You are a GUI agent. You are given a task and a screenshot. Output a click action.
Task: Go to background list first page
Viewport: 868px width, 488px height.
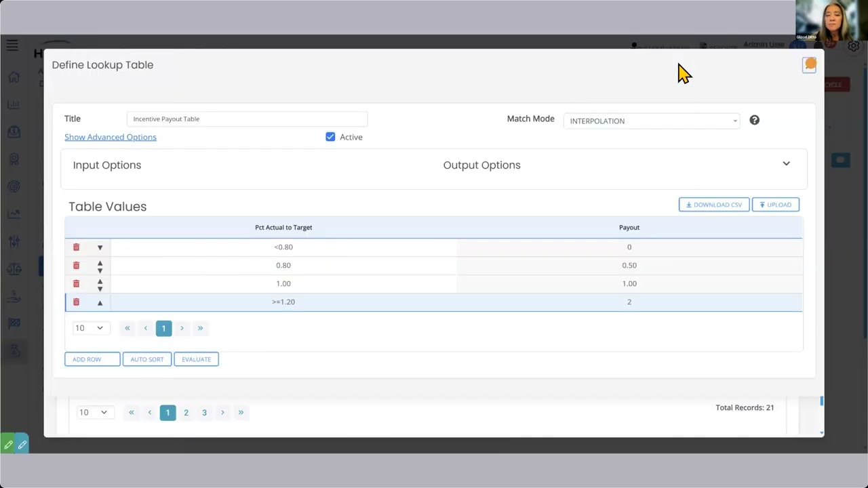tap(132, 412)
